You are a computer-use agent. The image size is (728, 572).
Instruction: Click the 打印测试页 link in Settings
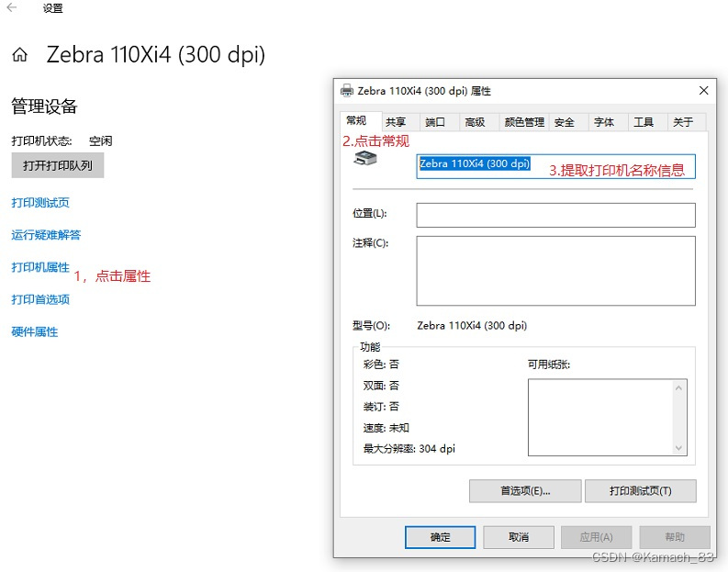[x=40, y=202]
